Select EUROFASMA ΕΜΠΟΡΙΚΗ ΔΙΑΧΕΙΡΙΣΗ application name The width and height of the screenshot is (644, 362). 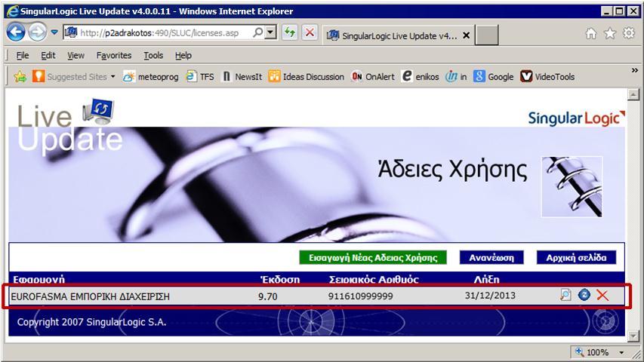pos(90,296)
